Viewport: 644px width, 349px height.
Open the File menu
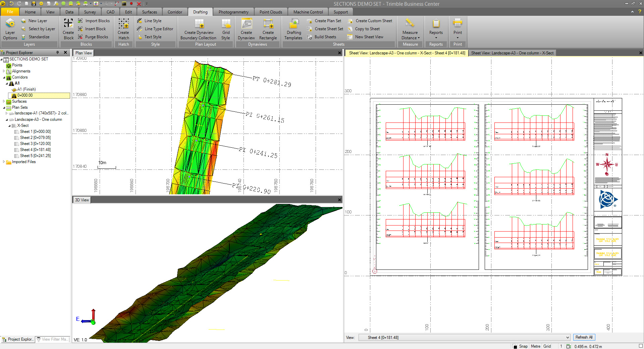pos(10,12)
